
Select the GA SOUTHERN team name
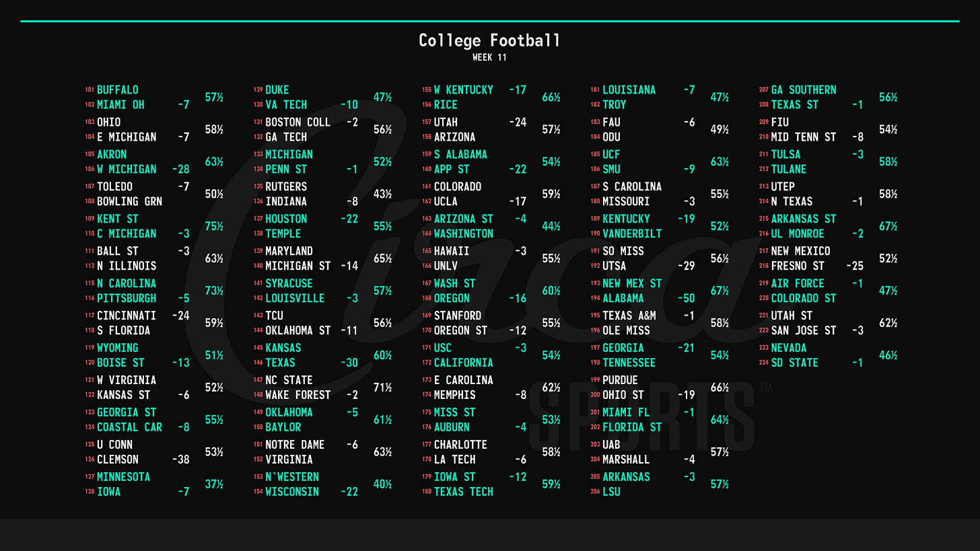(x=804, y=89)
